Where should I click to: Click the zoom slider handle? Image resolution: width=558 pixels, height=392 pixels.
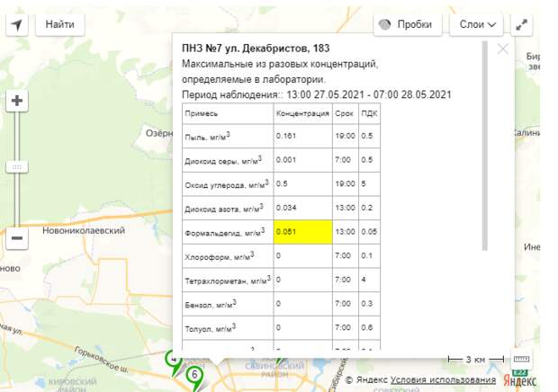[17, 167]
